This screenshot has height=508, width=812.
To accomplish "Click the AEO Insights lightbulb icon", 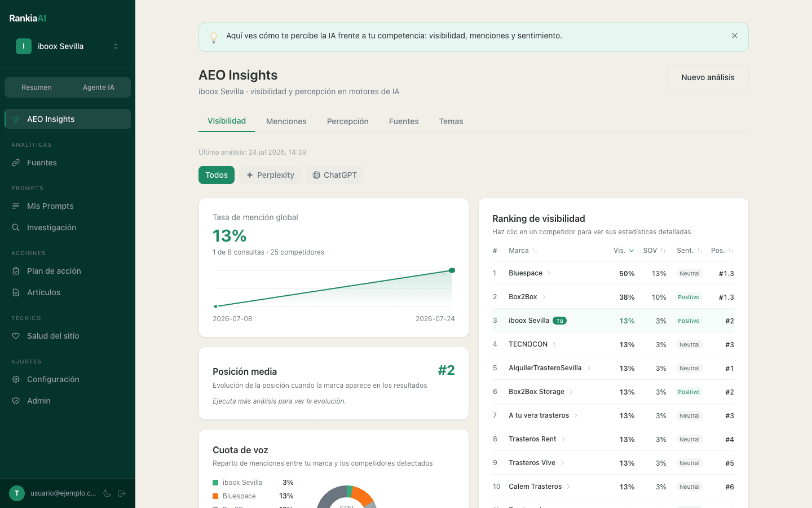I will point(16,119).
